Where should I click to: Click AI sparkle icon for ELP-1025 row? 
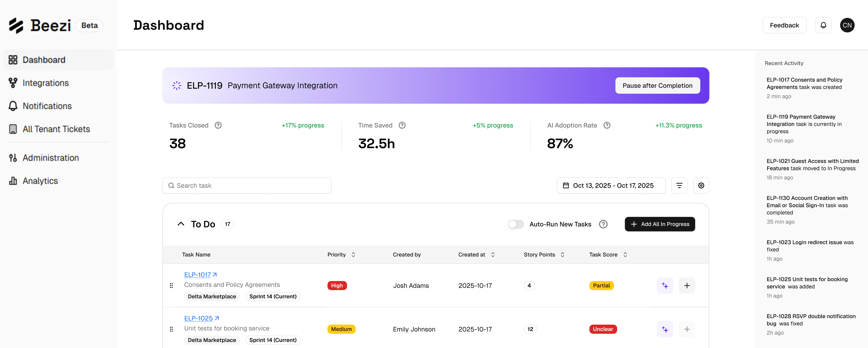pyautogui.click(x=665, y=329)
